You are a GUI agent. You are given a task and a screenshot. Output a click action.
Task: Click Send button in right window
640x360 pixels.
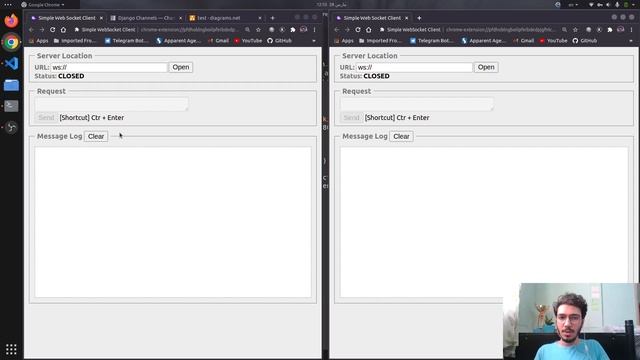[351, 118]
